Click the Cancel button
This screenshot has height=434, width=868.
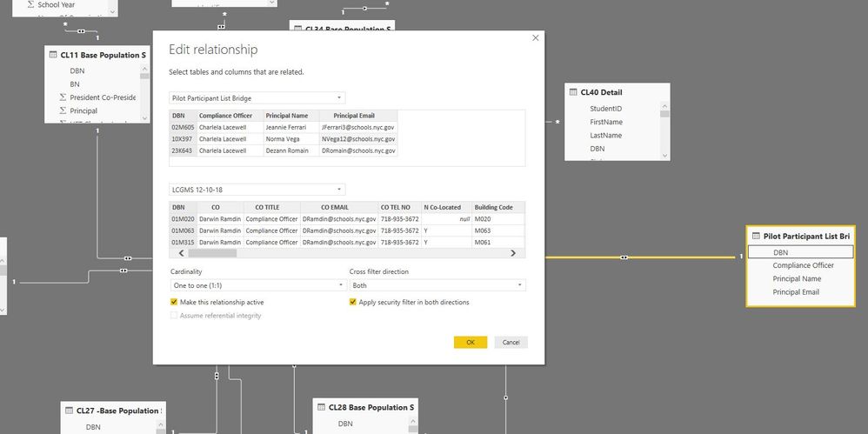[x=511, y=342]
